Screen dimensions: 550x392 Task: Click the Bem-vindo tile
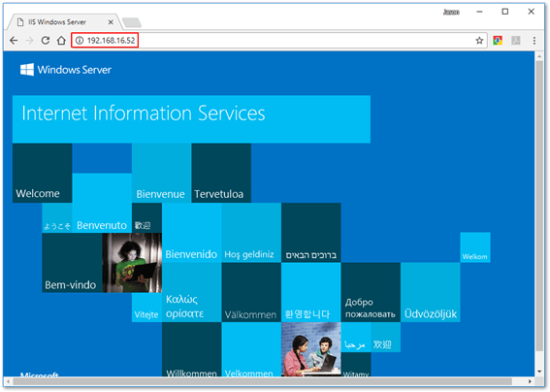click(72, 263)
